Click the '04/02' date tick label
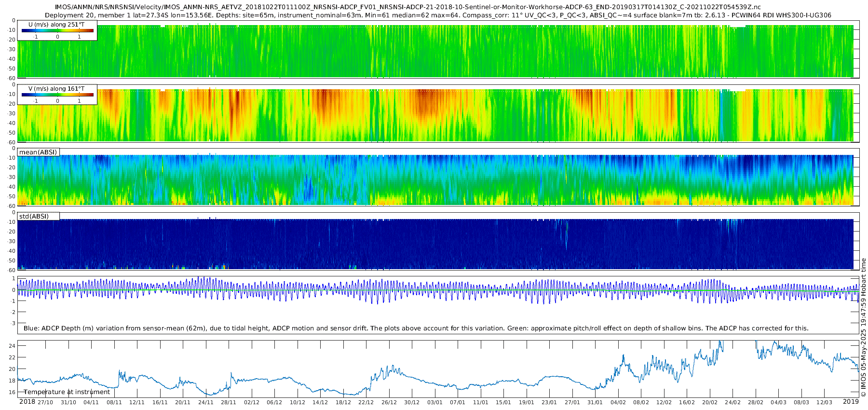Image resolution: width=868 pixels, height=410 pixels. [618, 402]
